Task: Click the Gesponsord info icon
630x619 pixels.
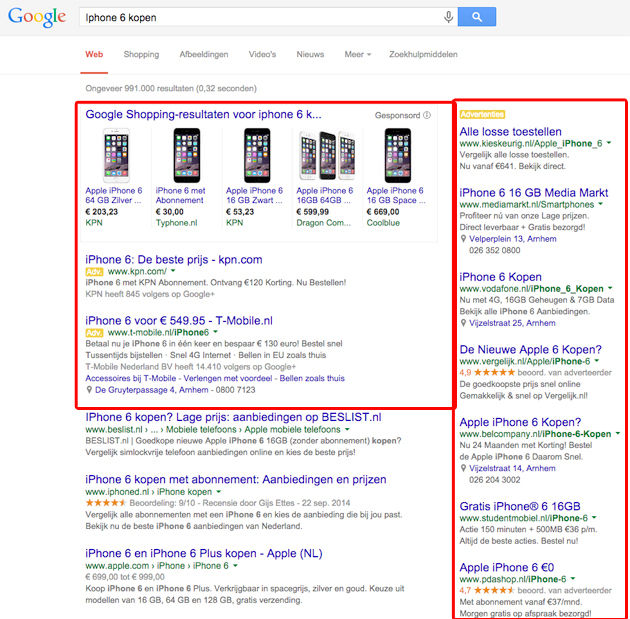Action: pyautogui.click(x=427, y=115)
